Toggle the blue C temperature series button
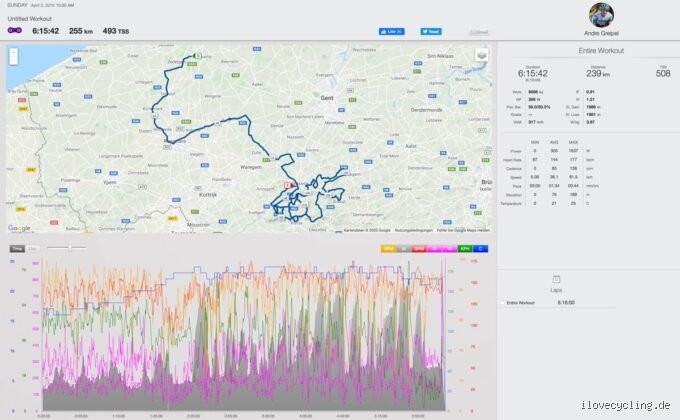680x420 pixels. pos(480,249)
